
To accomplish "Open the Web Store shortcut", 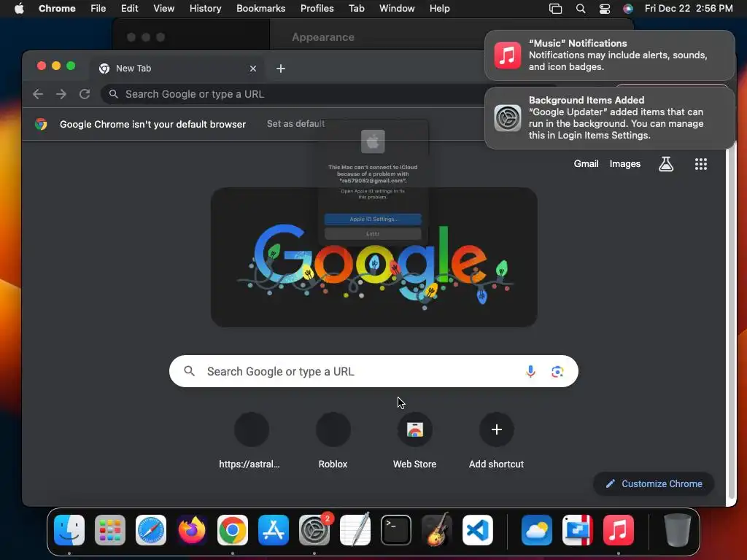I will coord(415,440).
